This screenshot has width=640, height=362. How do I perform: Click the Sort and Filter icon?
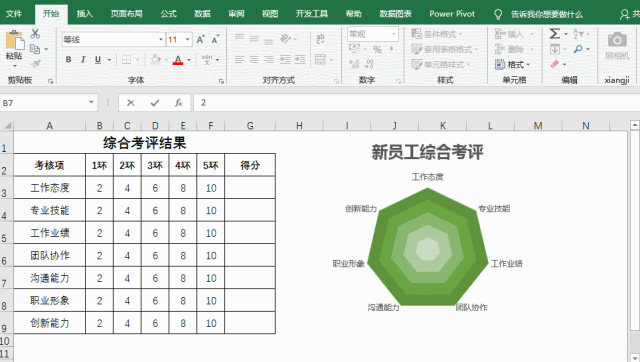[578, 33]
